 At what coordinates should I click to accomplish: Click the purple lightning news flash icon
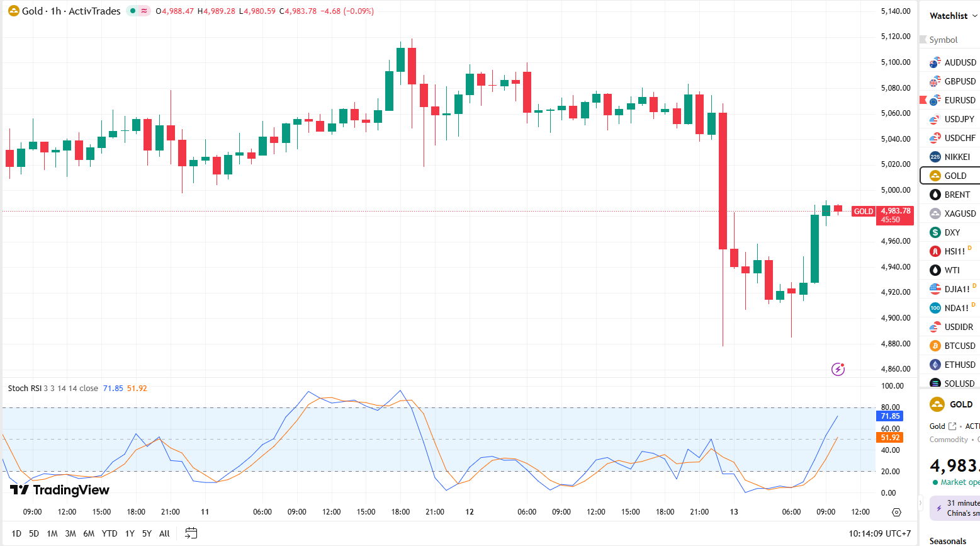click(x=838, y=369)
